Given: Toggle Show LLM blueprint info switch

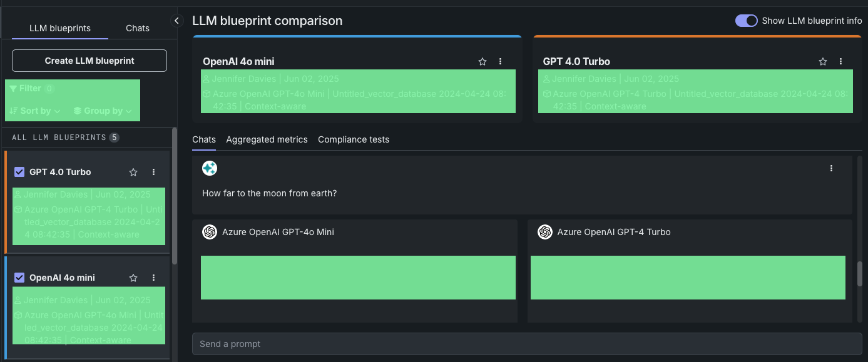Looking at the screenshot, I should tap(747, 21).
